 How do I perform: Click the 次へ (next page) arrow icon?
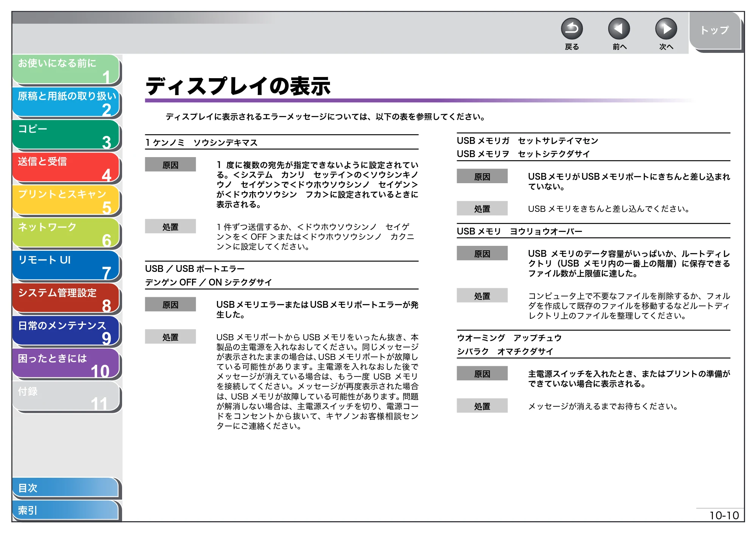[666, 29]
